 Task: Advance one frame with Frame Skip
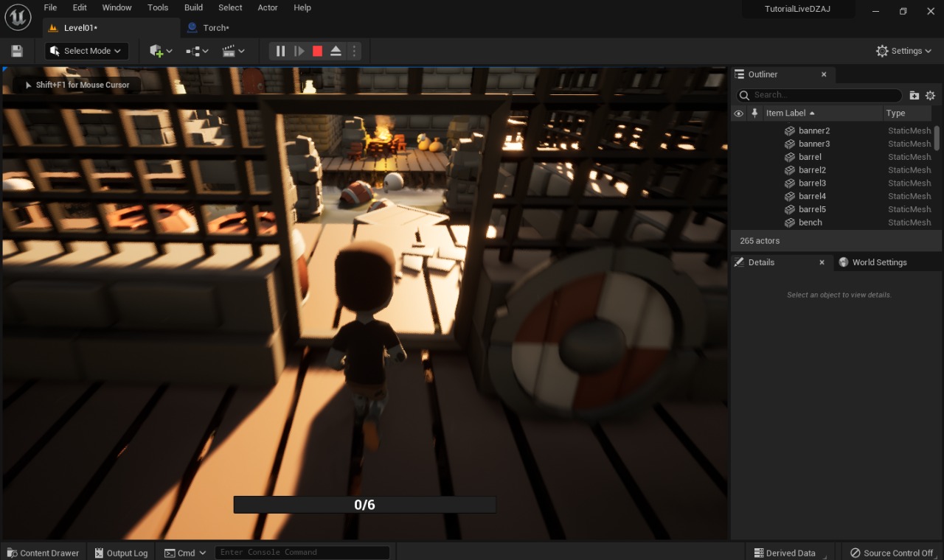pyautogui.click(x=299, y=51)
